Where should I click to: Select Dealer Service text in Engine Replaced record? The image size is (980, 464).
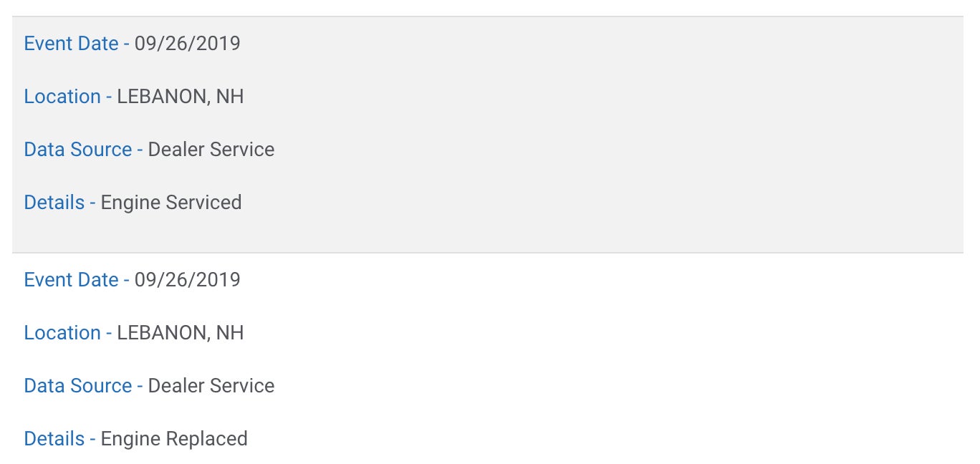coord(211,386)
